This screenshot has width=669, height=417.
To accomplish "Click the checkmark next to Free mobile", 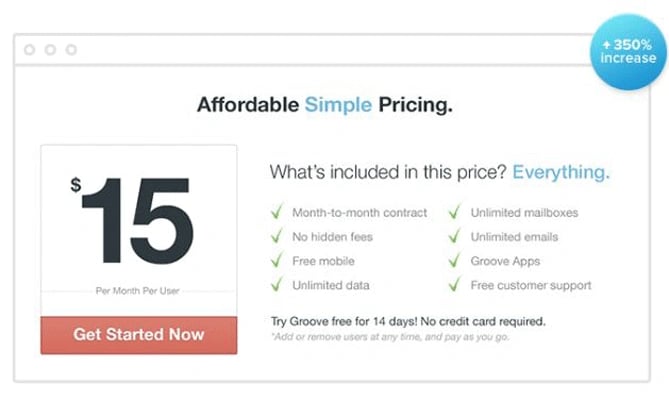I will tap(276, 261).
